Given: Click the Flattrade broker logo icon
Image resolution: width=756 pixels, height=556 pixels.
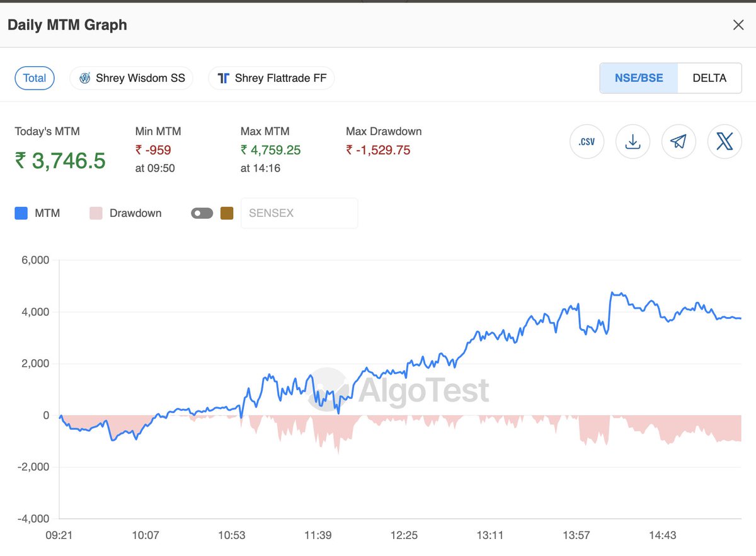Looking at the screenshot, I should click(x=223, y=78).
